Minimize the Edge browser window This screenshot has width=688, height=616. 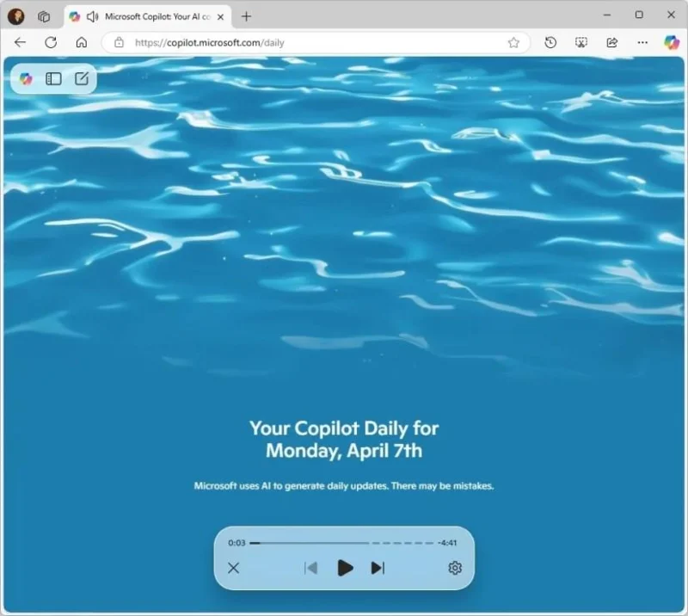(x=607, y=15)
